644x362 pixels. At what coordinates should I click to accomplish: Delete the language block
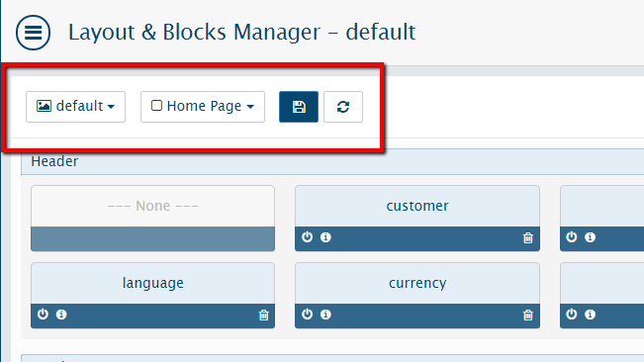click(x=264, y=315)
